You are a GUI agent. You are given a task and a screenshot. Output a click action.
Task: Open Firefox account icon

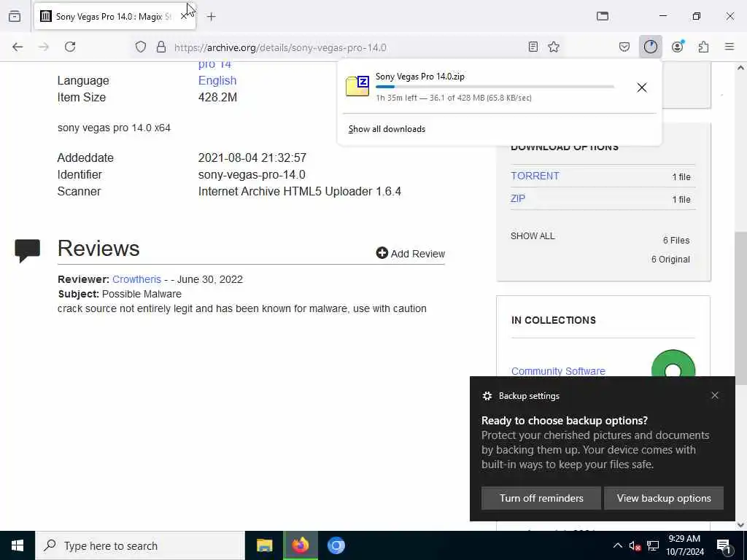677,47
